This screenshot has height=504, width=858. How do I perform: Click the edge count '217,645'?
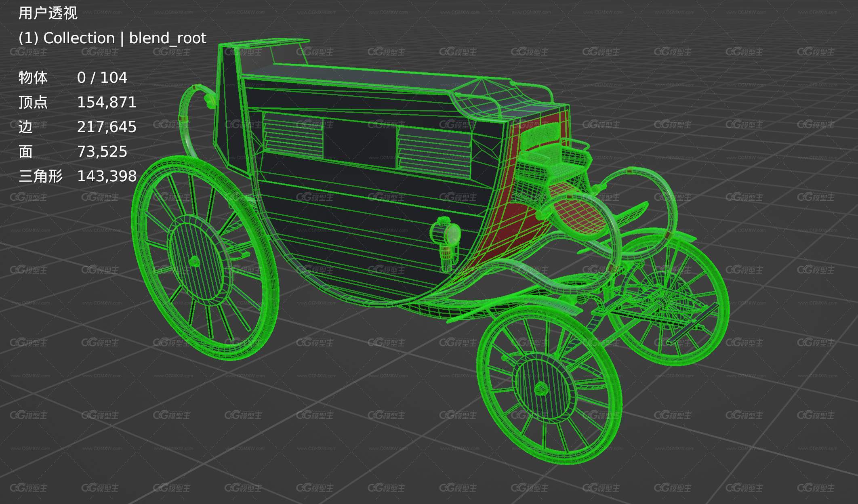point(107,127)
